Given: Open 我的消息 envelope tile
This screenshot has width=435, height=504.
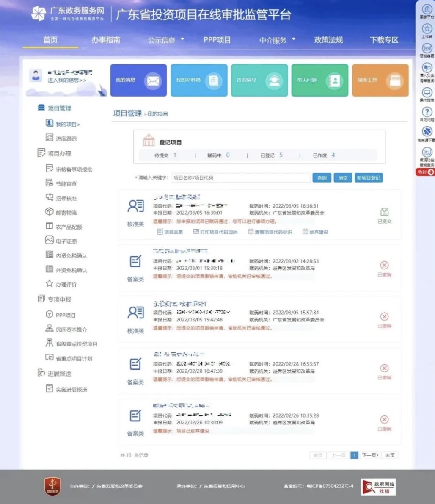Looking at the screenshot, I should tap(138, 80).
